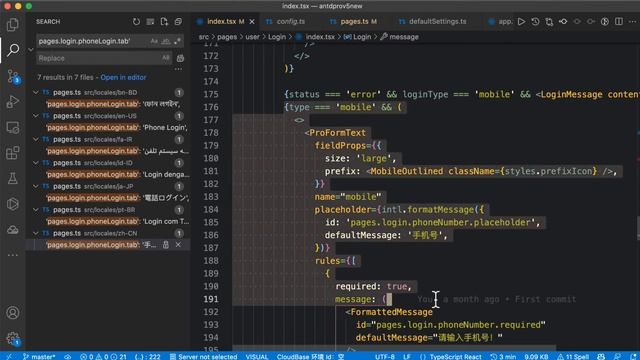640x360 pixels.
Task: Collapse pages.ts fa-IR result group
Action: click(36, 140)
